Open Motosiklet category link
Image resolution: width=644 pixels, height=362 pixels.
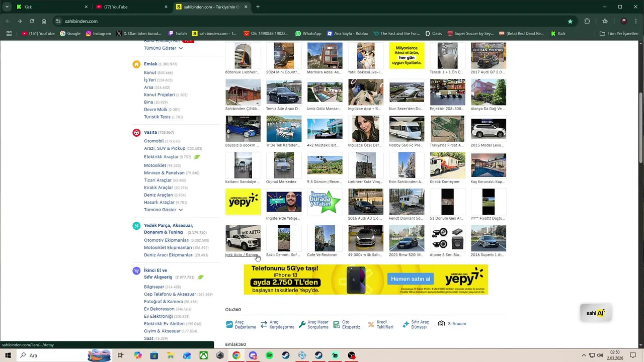coord(155,165)
